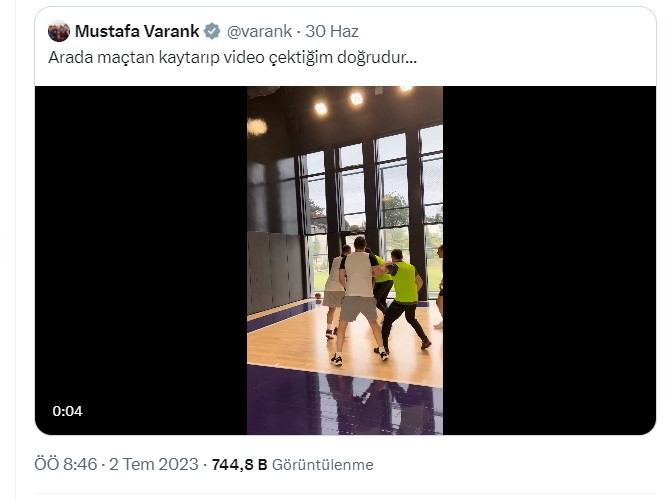This screenshot has height=501, width=670.
Task: Click the card's empty space below the tweet text
Action: pos(345,77)
